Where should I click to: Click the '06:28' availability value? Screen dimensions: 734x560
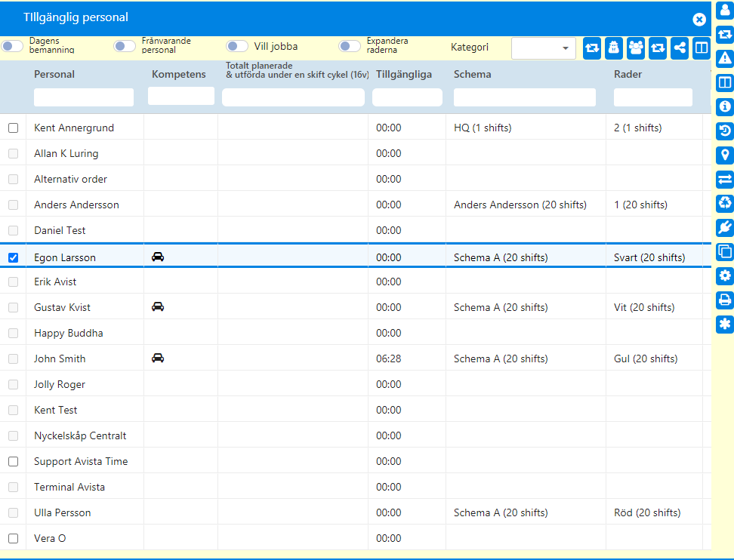click(x=389, y=358)
